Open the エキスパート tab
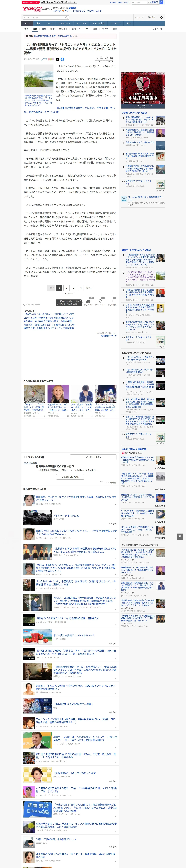The width and height of the screenshot is (186, 868). pyautogui.click(x=64, y=24)
